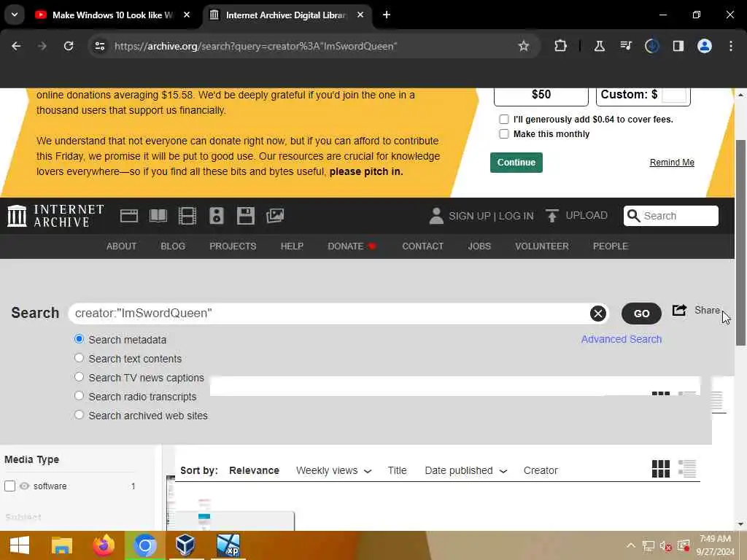Toggle the eye icon beside software
This screenshot has height=560, width=747.
pos(24,486)
